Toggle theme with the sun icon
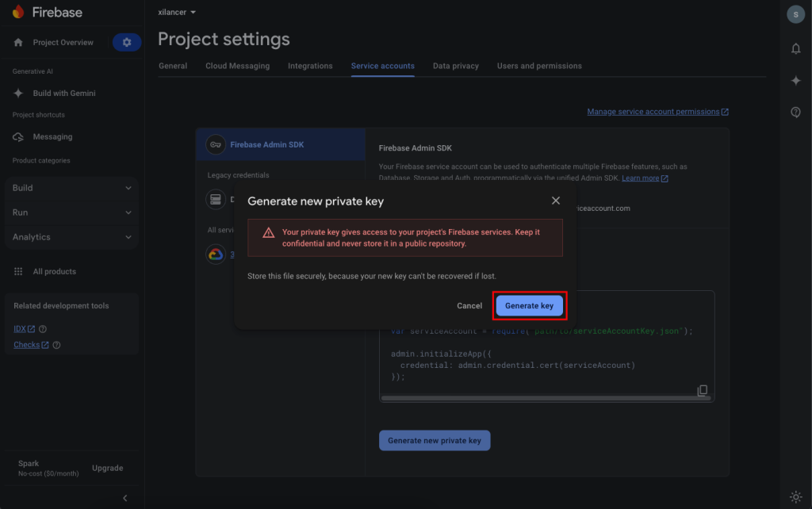The width and height of the screenshot is (812, 509). [796, 496]
